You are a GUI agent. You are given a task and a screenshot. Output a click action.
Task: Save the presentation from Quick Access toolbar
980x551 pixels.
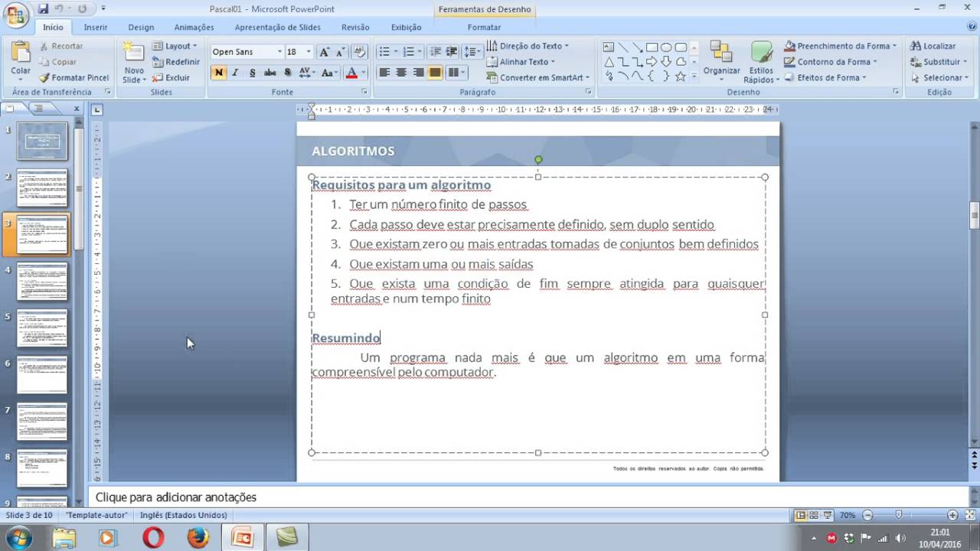coord(44,9)
